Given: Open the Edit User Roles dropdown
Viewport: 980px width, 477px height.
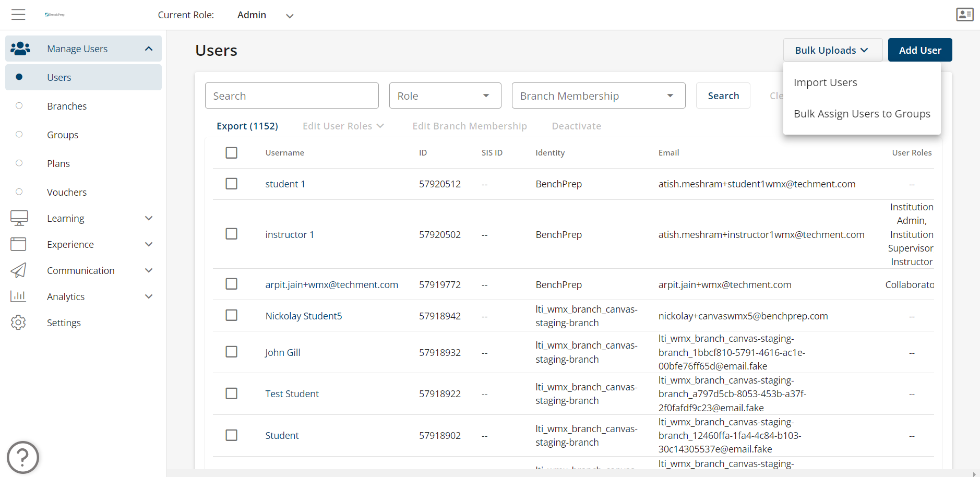Looking at the screenshot, I should pyautogui.click(x=343, y=126).
